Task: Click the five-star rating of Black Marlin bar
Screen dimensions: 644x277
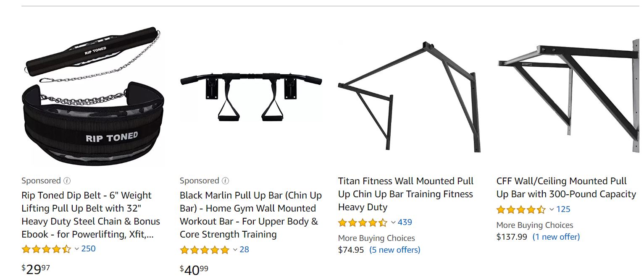Action: pos(205,250)
